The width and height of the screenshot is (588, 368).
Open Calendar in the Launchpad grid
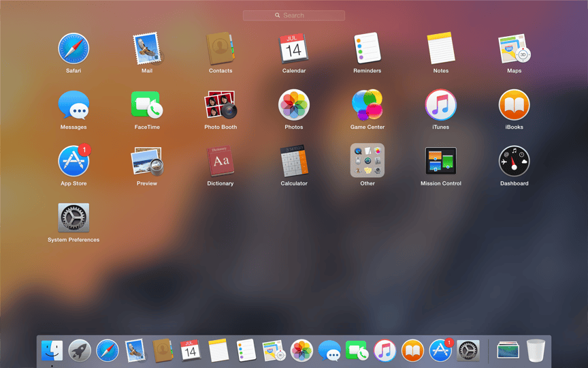point(294,48)
